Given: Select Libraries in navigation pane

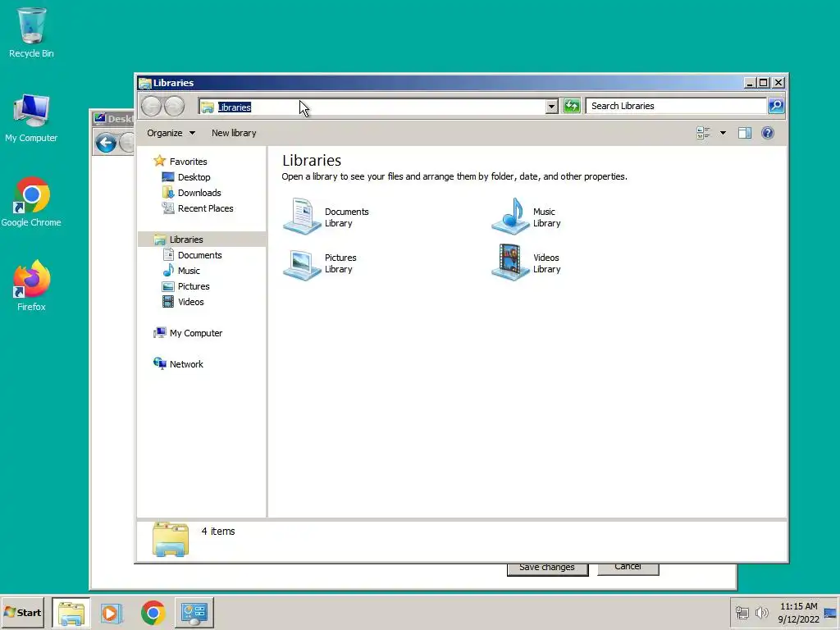Looking at the screenshot, I should click(x=202, y=240).
